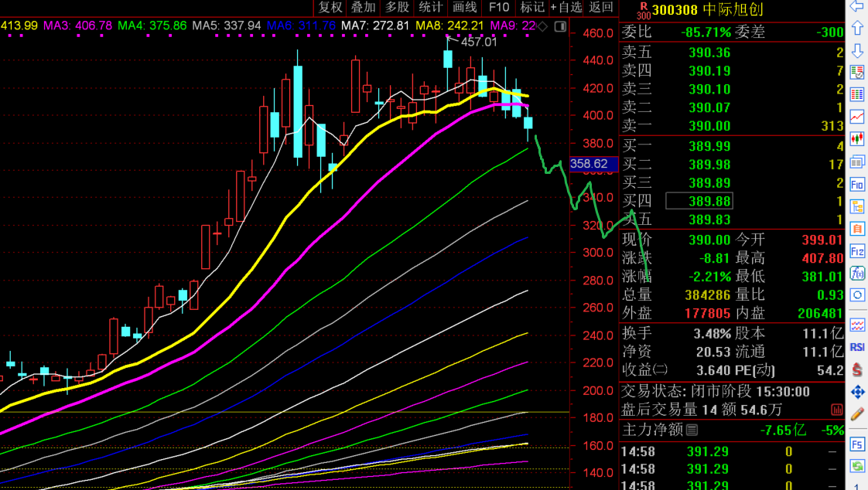
Task: Click the blue four-way move arrows icon
Action: coord(857,392)
